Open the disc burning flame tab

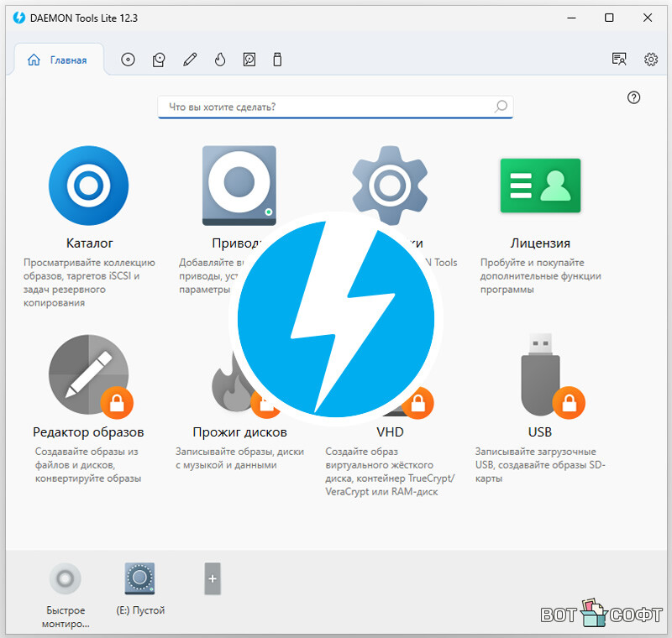tap(220, 60)
